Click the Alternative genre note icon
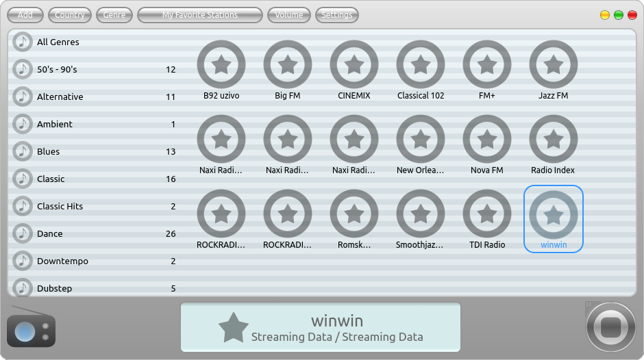 (x=22, y=97)
